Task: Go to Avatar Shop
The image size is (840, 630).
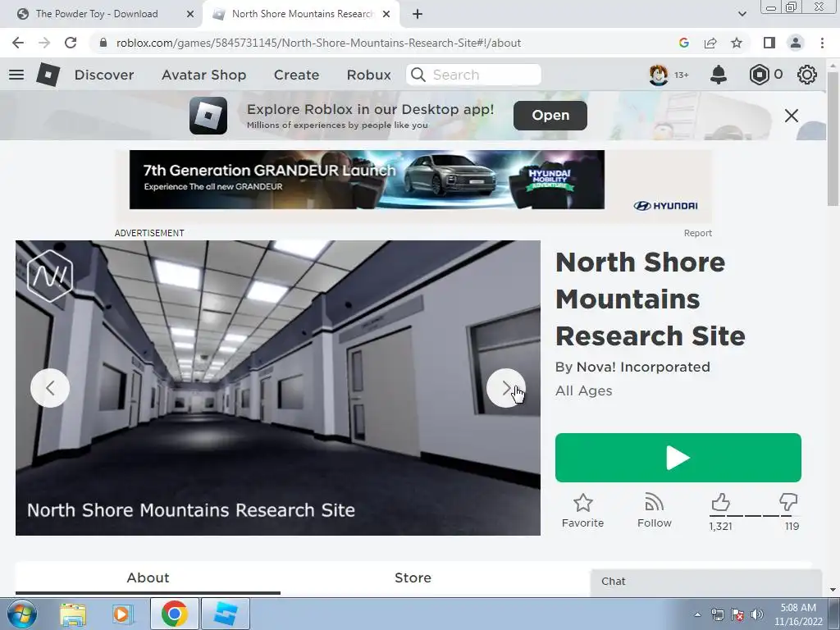Action: [x=203, y=75]
